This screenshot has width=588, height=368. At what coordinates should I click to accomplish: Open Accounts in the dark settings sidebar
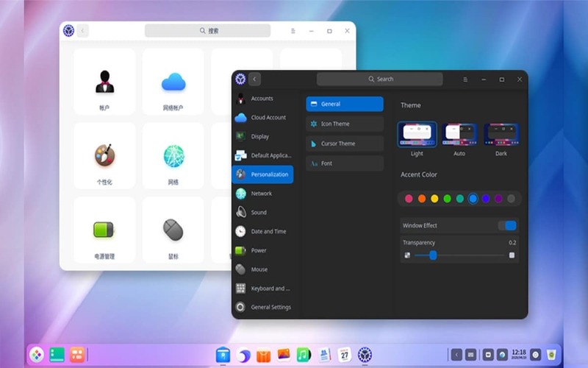262,99
